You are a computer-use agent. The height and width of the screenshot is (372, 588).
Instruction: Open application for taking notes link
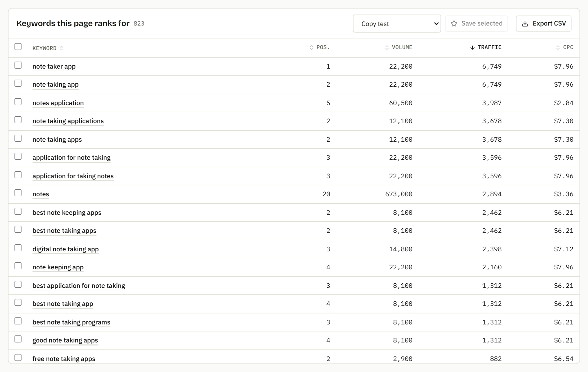pyautogui.click(x=73, y=176)
